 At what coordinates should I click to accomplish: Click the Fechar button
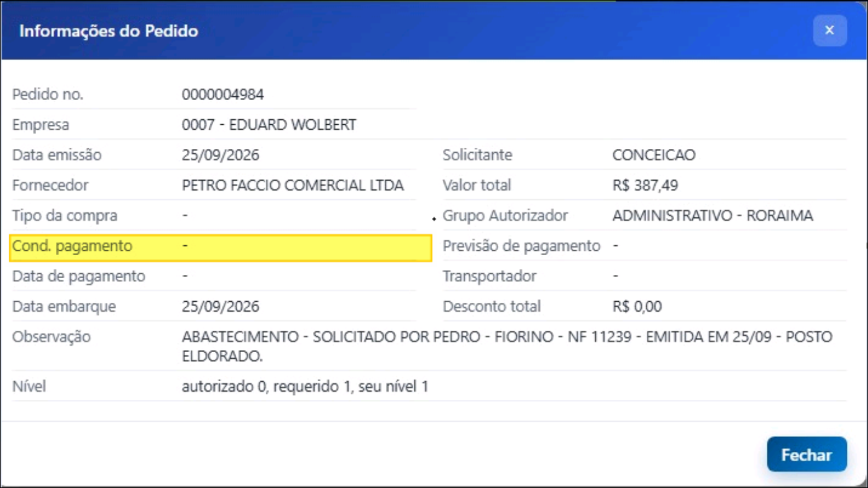pos(806,454)
